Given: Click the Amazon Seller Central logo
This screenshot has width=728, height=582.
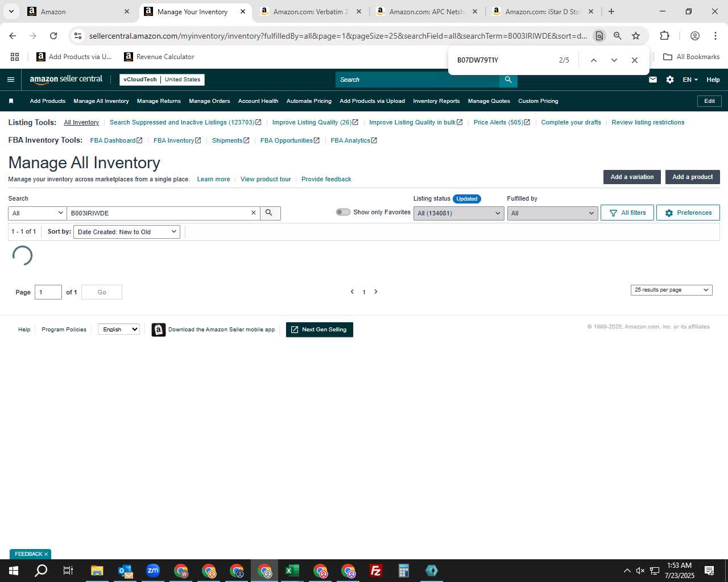Looking at the screenshot, I should point(66,80).
